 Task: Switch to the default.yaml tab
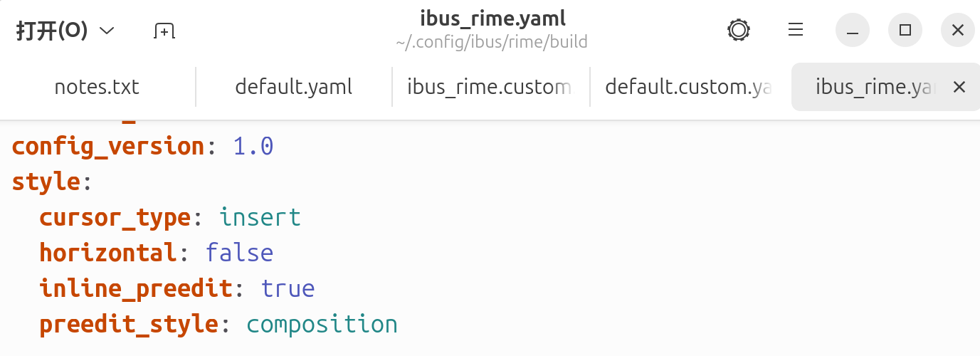point(293,88)
